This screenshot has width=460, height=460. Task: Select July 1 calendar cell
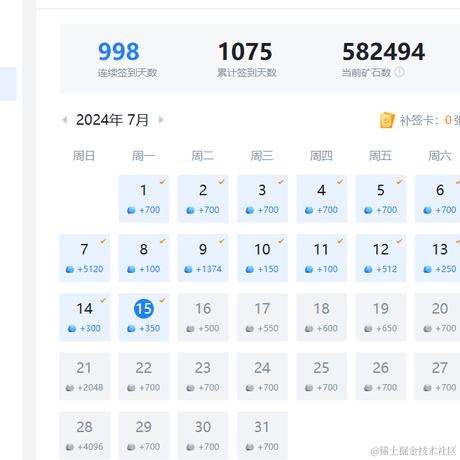point(144,199)
